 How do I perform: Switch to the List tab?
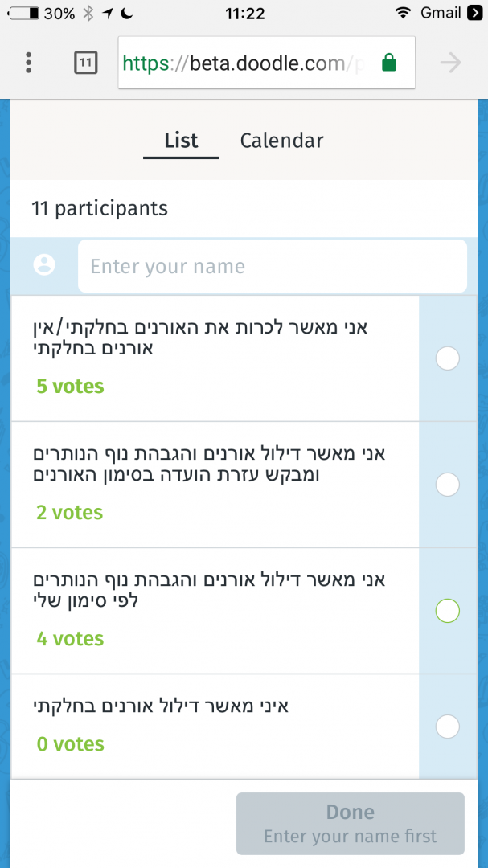click(181, 141)
